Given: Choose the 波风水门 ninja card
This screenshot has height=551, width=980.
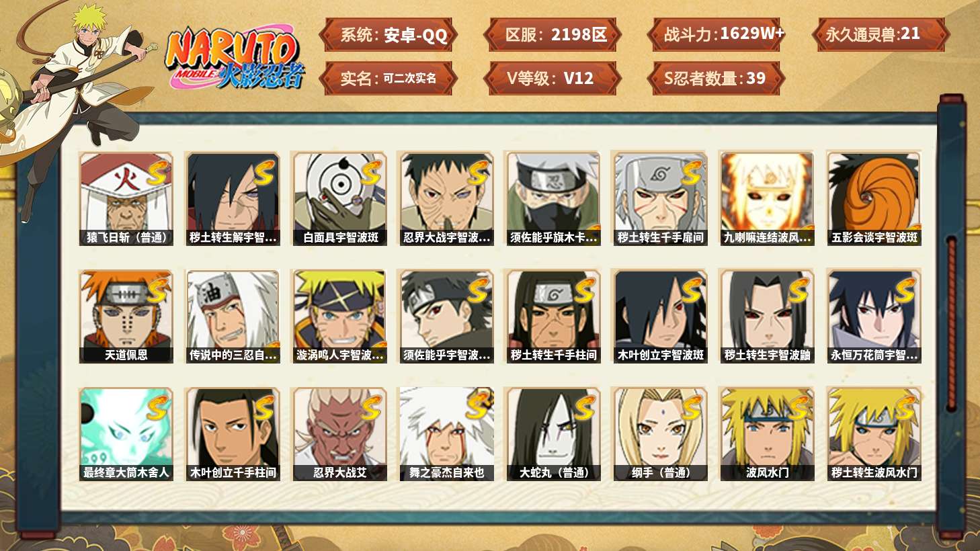Looking at the screenshot, I should click(767, 434).
